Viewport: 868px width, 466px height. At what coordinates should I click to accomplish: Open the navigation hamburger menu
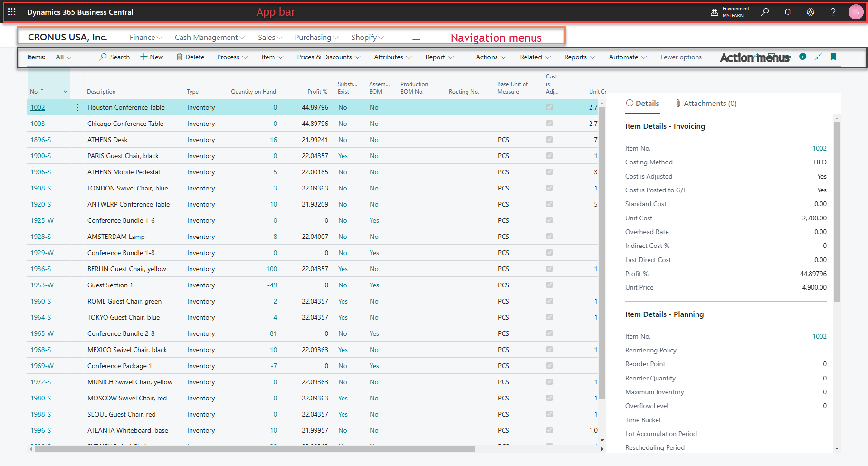click(x=416, y=38)
